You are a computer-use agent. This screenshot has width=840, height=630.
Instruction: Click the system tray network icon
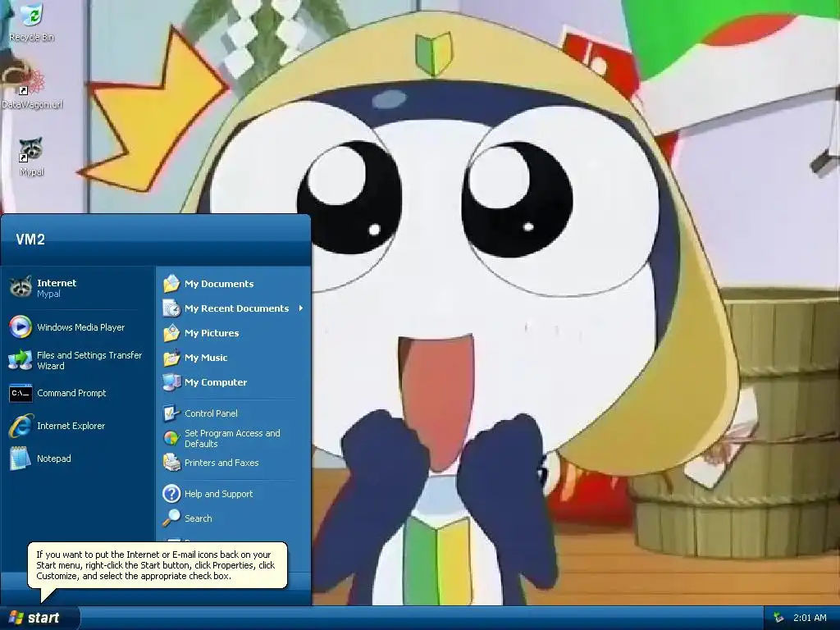pyautogui.click(x=778, y=618)
